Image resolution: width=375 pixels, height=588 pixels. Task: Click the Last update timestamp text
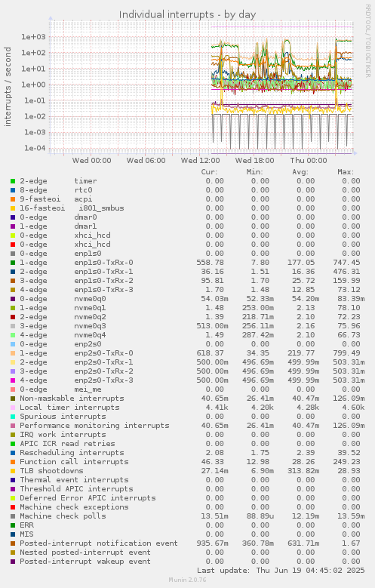point(281,571)
